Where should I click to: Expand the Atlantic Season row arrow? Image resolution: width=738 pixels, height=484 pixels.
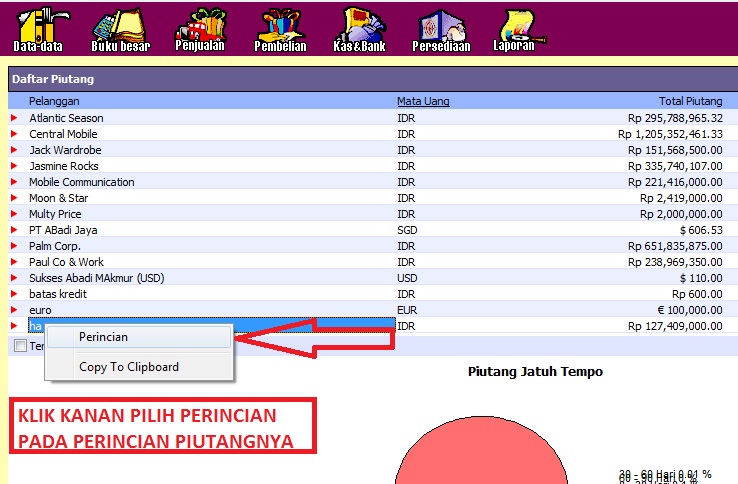click(14, 118)
